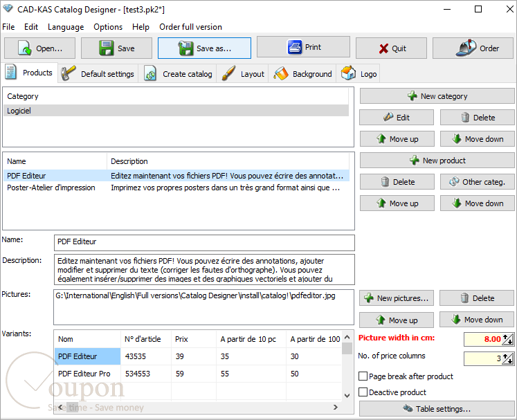Click the trash can on pictures Delete

pos(464,298)
